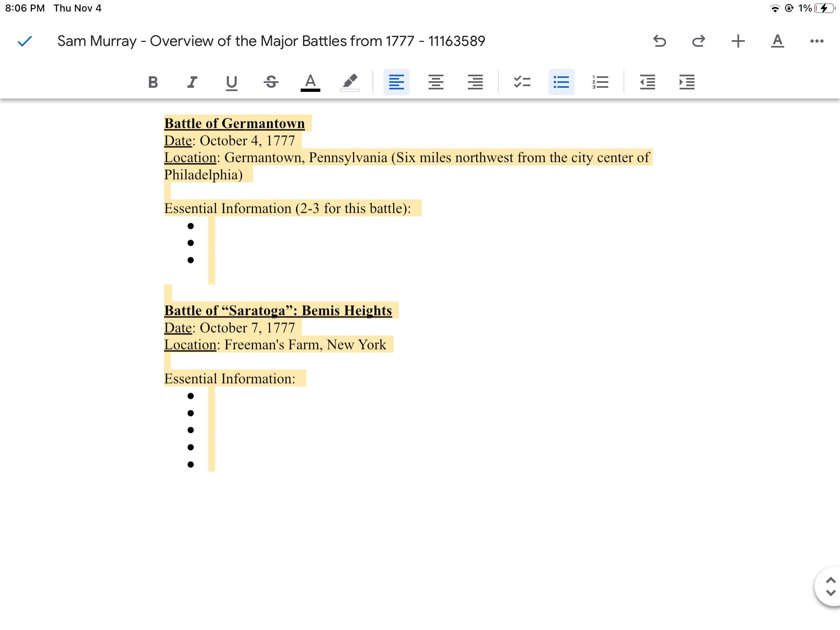The width and height of the screenshot is (840, 630).
Task: Right-align the text
Action: coord(475,82)
